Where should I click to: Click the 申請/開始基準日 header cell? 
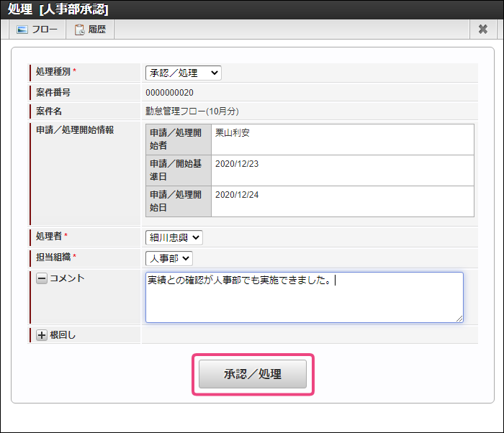click(x=175, y=170)
